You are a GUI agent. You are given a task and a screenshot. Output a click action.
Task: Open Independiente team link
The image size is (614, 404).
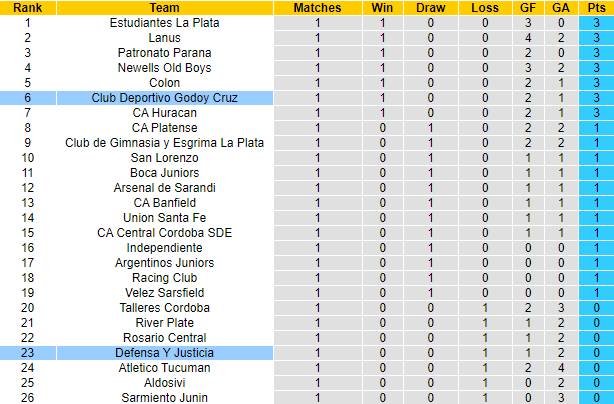click(164, 248)
